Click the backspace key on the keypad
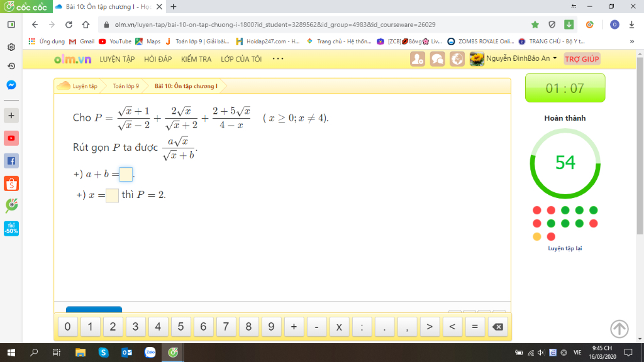Viewport: 644px width, 362px height. coord(497,327)
